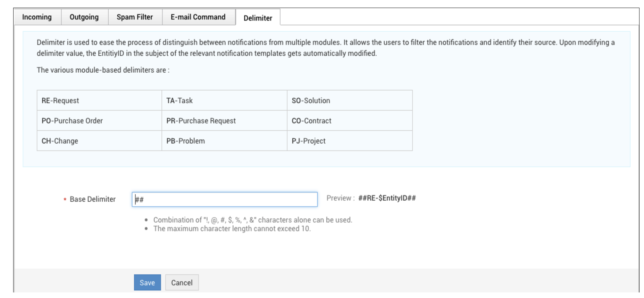The image size is (644, 298).
Task: Go to the Spam Filter tab
Action: (x=135, y=17)
